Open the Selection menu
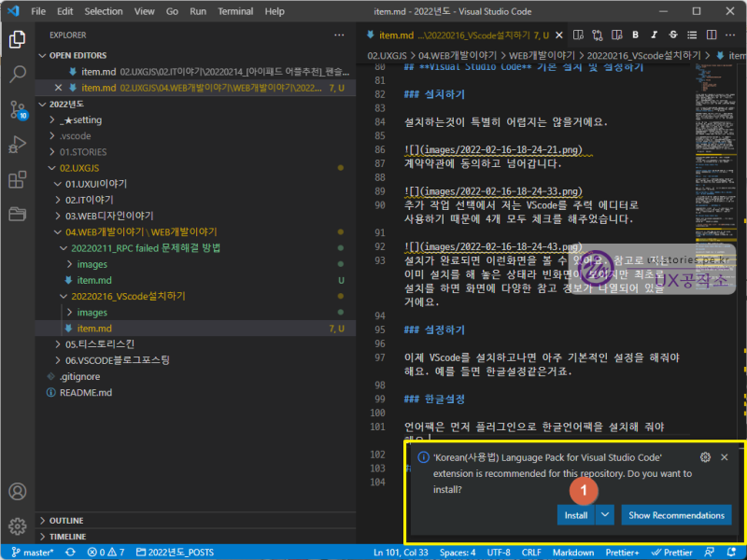The height and width of the screenshot is (560, 747). click(x=104, y=11)
